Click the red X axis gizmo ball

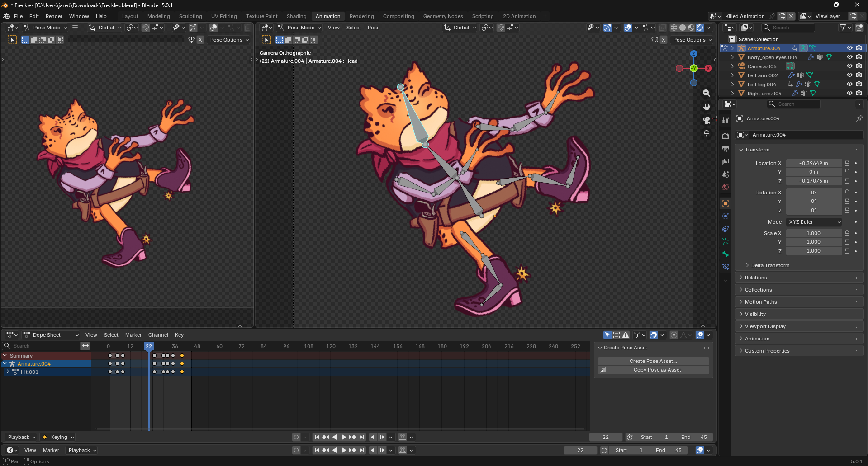click(x=708, y=68)
